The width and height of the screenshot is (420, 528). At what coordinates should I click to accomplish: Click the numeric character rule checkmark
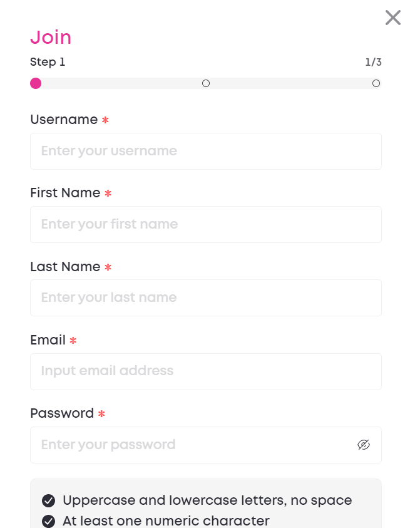click(48, 520)
